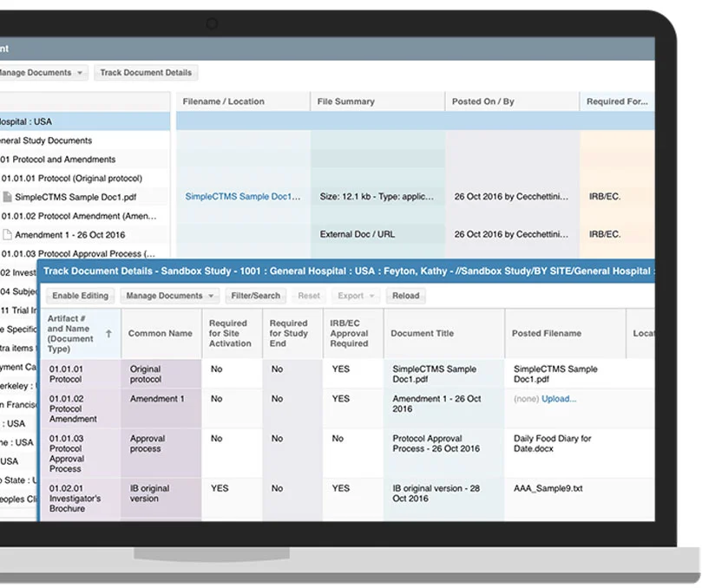Switch to Track Document Details

(146, 72)
